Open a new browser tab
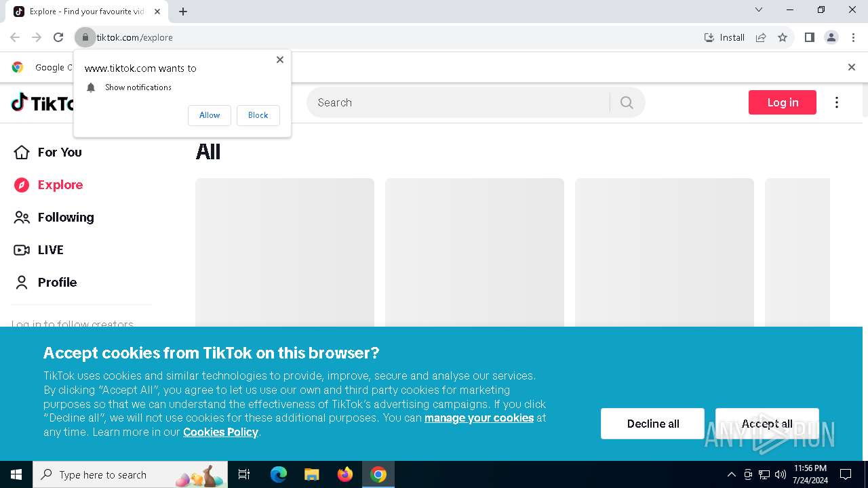Screen dimensions: 868x488 click(183, 12)
